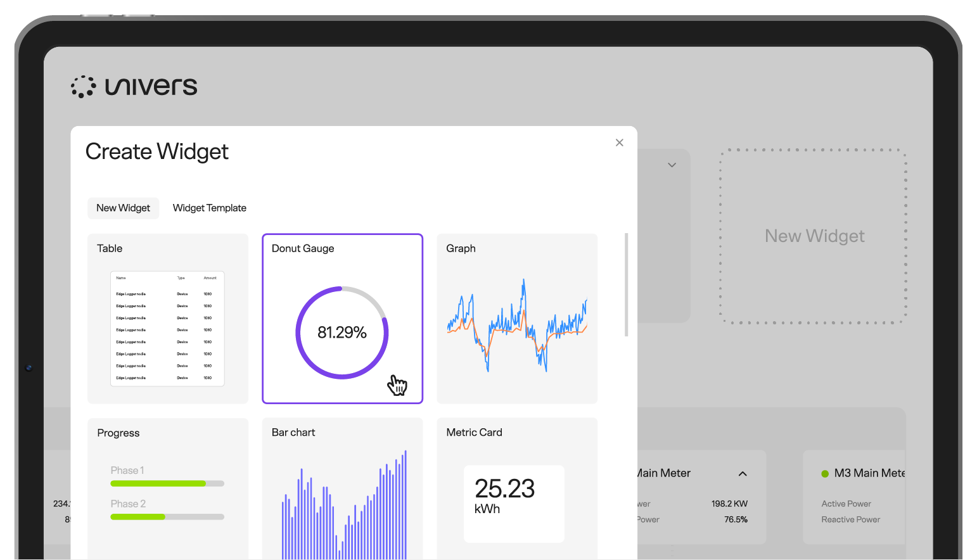This screenshot has height=560, width=977.
Task: Click the dashed New Widget placeholder
Action: click(814, 236)
